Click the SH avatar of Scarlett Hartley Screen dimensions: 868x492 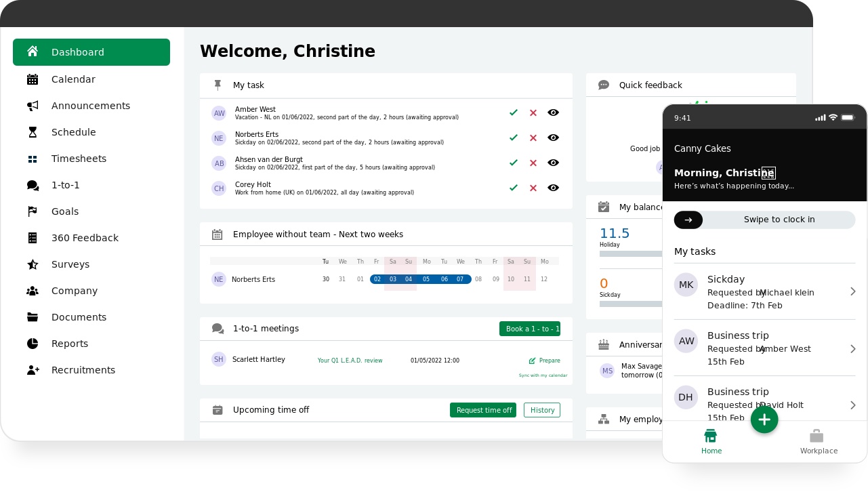point(218,359)
